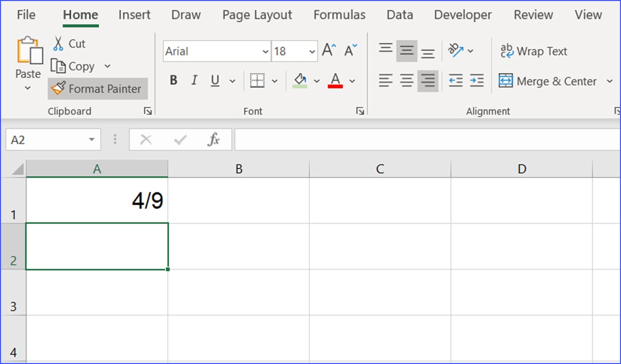Click the Cut scissors icon

(58, 43)
